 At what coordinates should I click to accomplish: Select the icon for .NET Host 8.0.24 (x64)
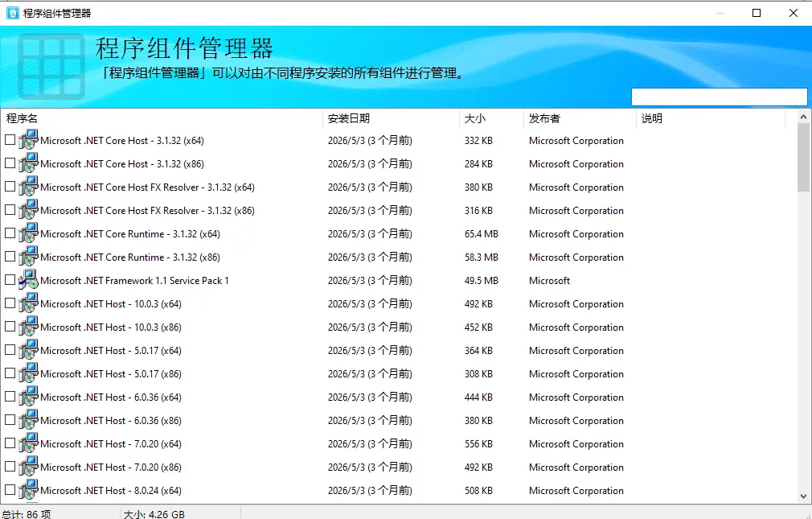click(28, 490)
